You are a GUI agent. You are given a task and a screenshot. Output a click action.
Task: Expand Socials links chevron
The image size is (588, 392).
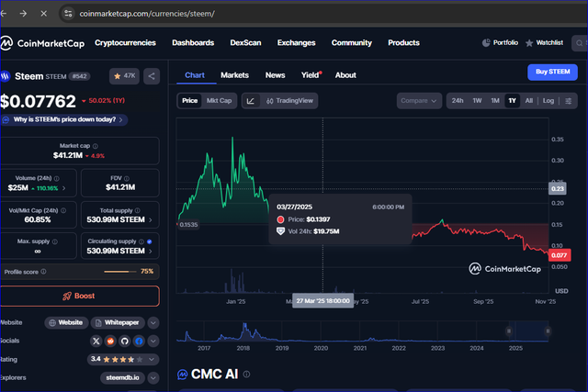pos(153,341)
